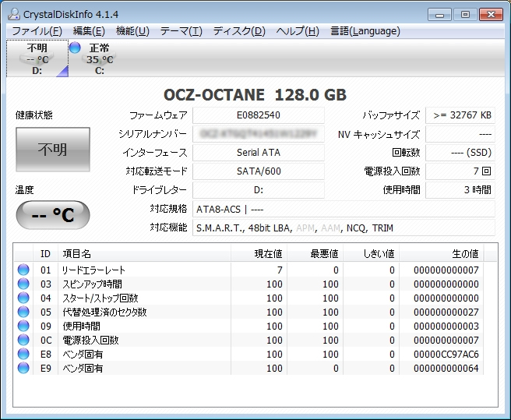Screen dimensions: 511x420
Task: Click the NV キャッシュサイズ value field
Action: 460,134
